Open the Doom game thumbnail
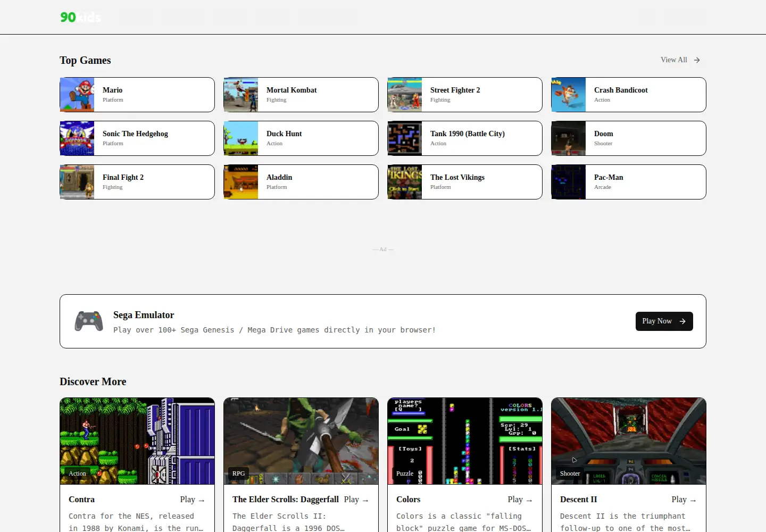The height and width of the screenshot is (532, 766). [x=569, y=138]
